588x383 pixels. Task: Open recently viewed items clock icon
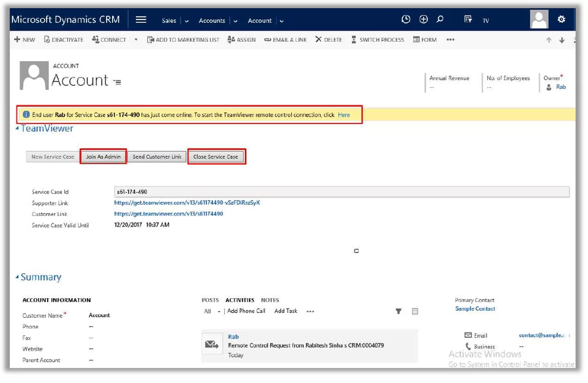[406, 19]
